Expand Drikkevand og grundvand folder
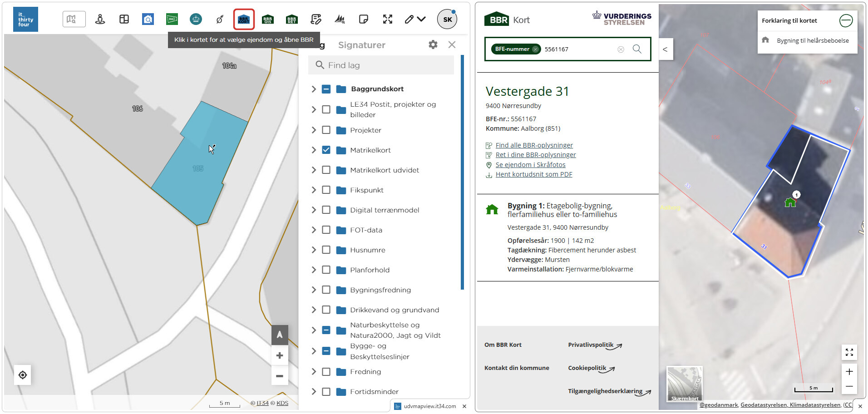 [313, 310]
